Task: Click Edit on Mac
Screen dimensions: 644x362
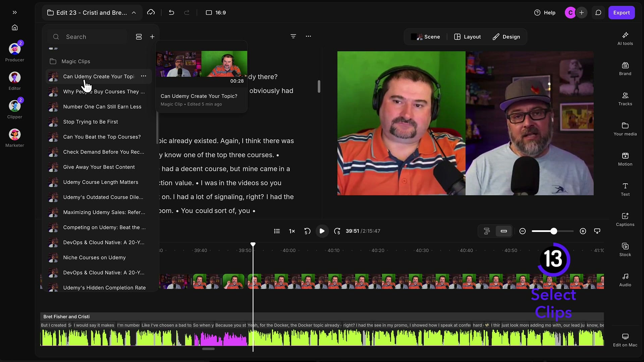Action: 625,340
